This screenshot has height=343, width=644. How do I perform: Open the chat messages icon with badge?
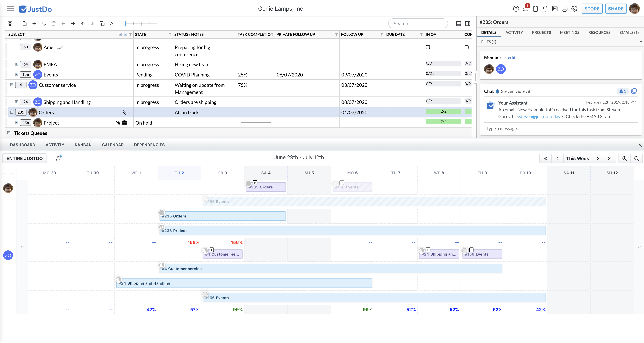pos(525,9)
